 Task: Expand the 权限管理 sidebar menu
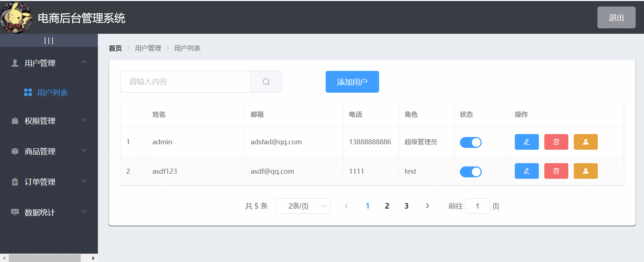pos(49,121)
